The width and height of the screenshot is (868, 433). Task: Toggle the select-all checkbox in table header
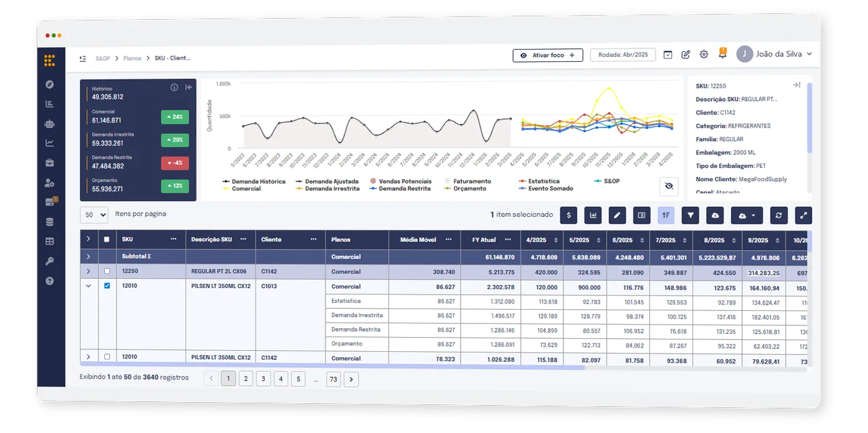[x=107, y=240]
